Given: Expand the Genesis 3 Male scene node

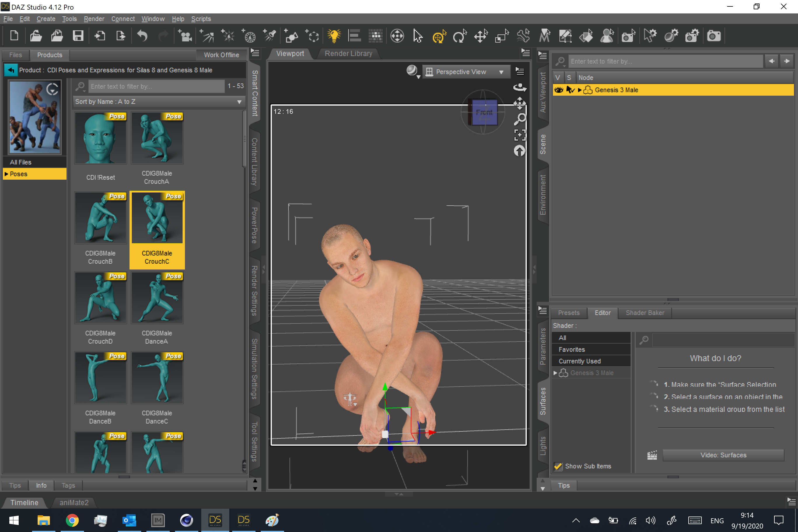Looking at the screenshot, I should point(580,90).
